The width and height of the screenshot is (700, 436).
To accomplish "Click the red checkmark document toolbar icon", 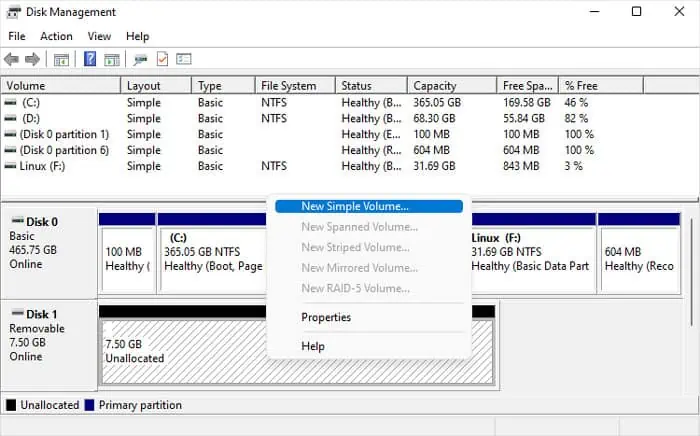I will [162, 59].
